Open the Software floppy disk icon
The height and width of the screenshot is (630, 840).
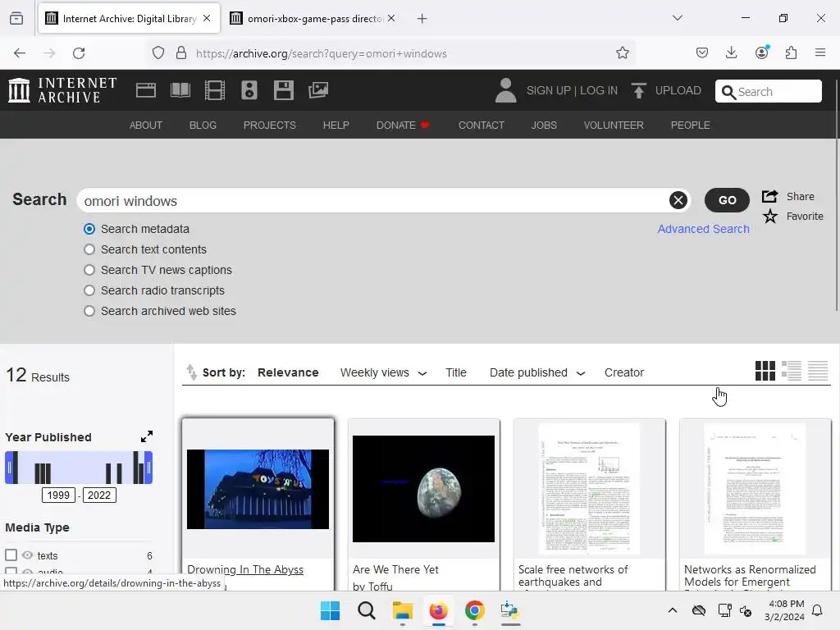pos(283,90)
